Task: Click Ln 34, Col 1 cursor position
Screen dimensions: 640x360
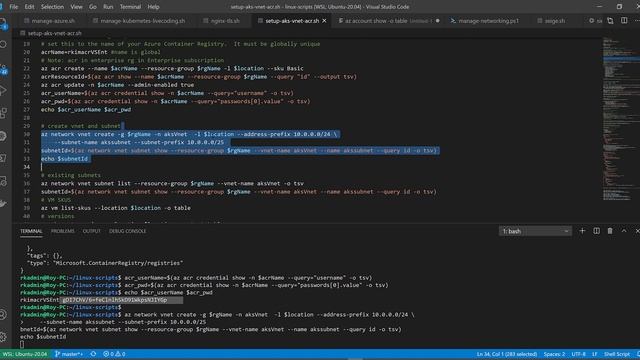Action: 507,354
